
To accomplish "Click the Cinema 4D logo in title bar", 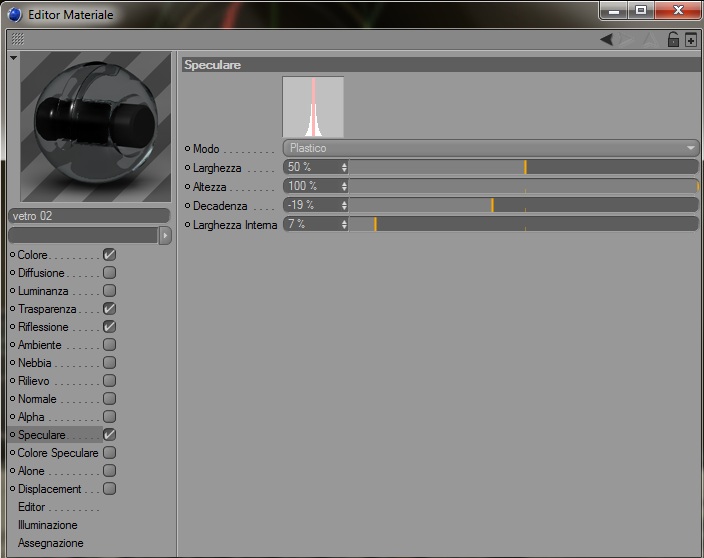I will (15, 14).
